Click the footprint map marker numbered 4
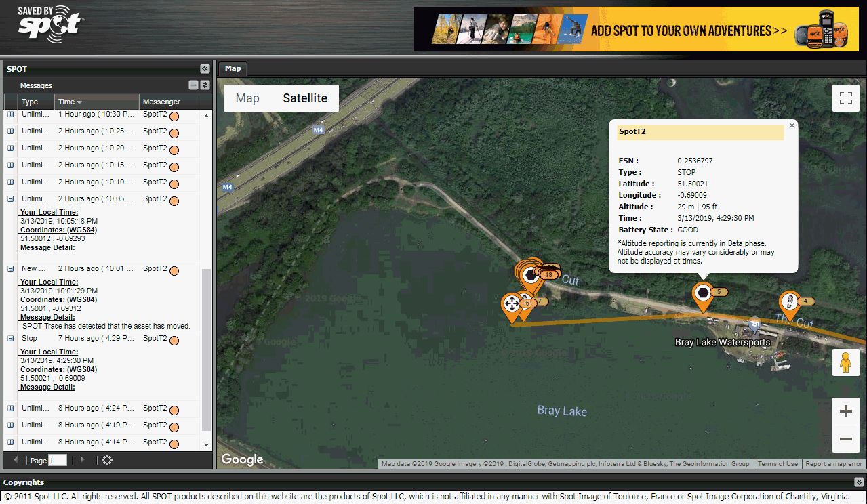This screenshot has width=867, height=504. pyautogui.click(x=789, y=302)
